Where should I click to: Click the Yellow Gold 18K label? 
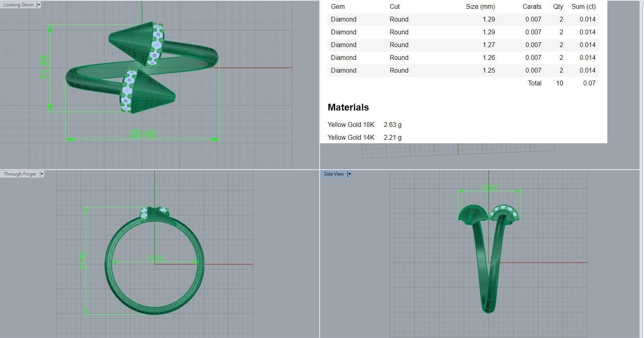coord(351,125)
